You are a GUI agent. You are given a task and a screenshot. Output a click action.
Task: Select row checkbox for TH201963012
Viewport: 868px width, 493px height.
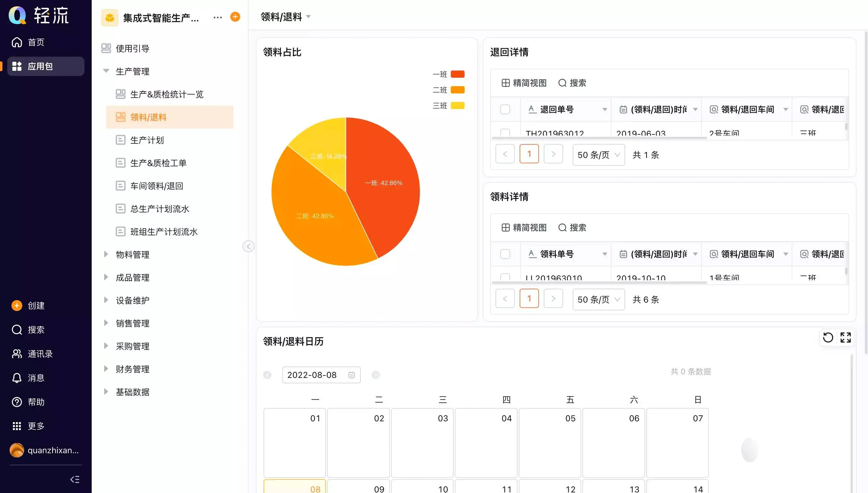[x=505, y=132]
